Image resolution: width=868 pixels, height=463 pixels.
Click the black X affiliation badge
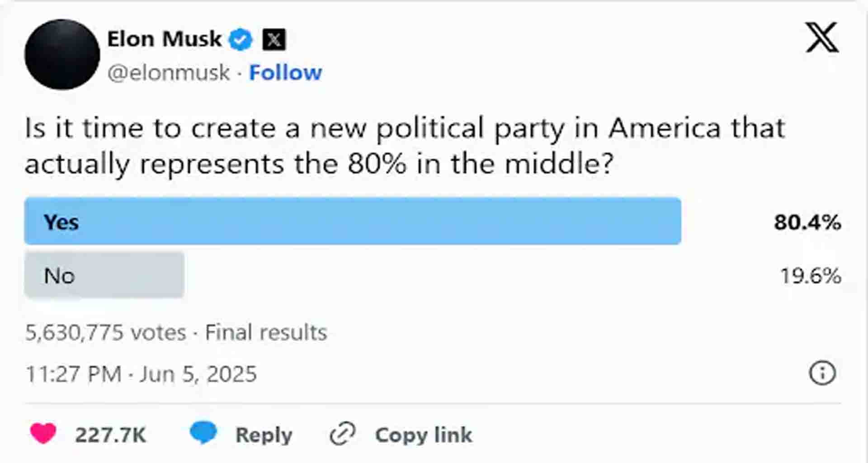(274, 40)
